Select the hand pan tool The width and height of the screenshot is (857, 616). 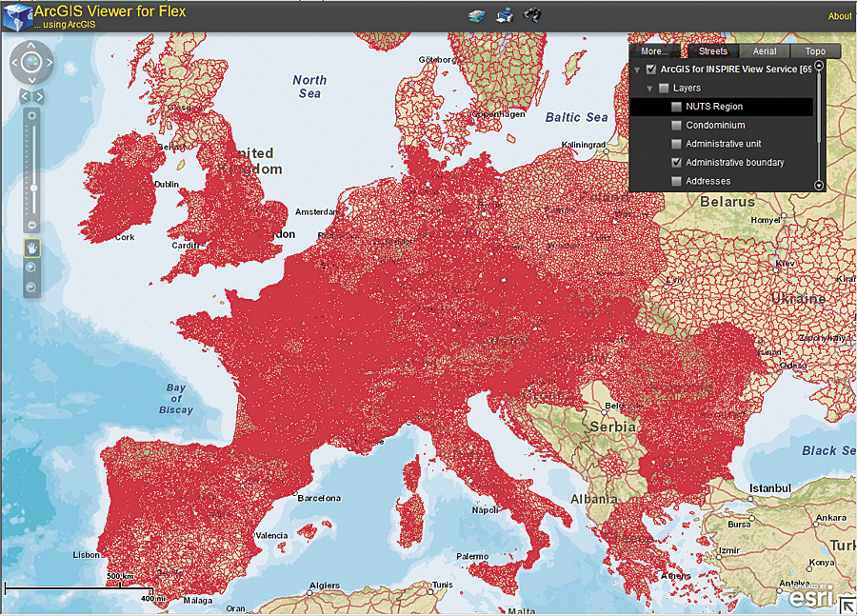(x=31, y=248)
